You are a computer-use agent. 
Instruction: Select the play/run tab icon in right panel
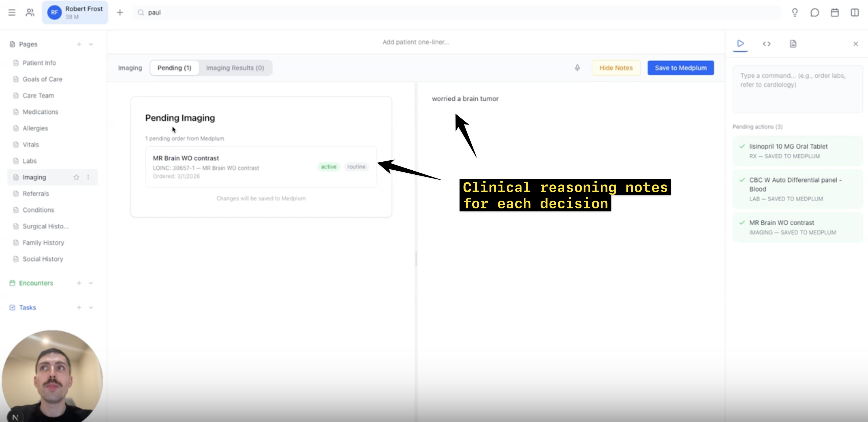click(740, 44)
